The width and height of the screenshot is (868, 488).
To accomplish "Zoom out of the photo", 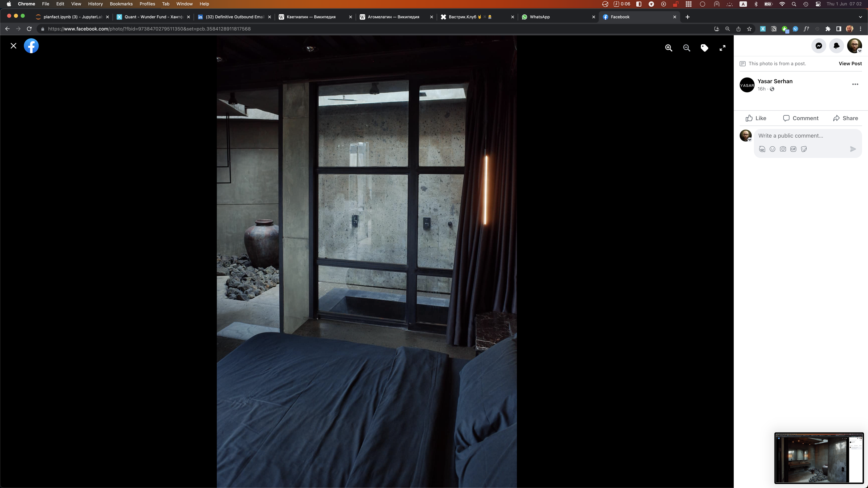I will 686,48.
